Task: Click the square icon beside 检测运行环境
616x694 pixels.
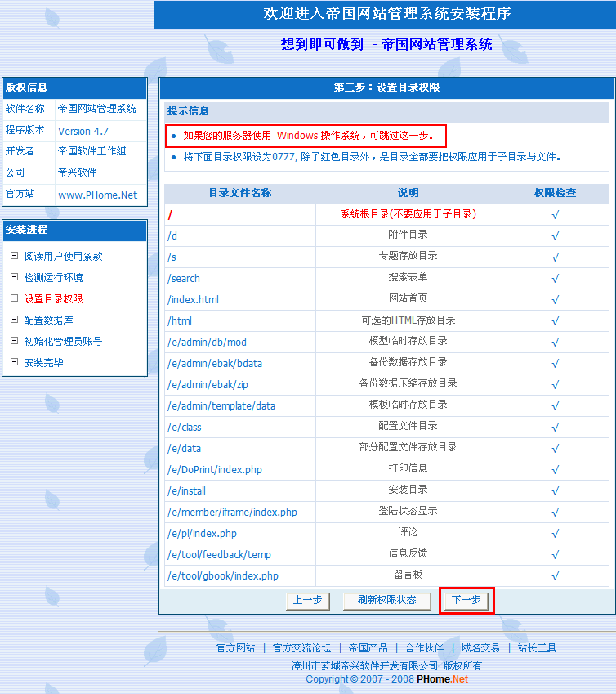Action: click(x=14, y=277)
